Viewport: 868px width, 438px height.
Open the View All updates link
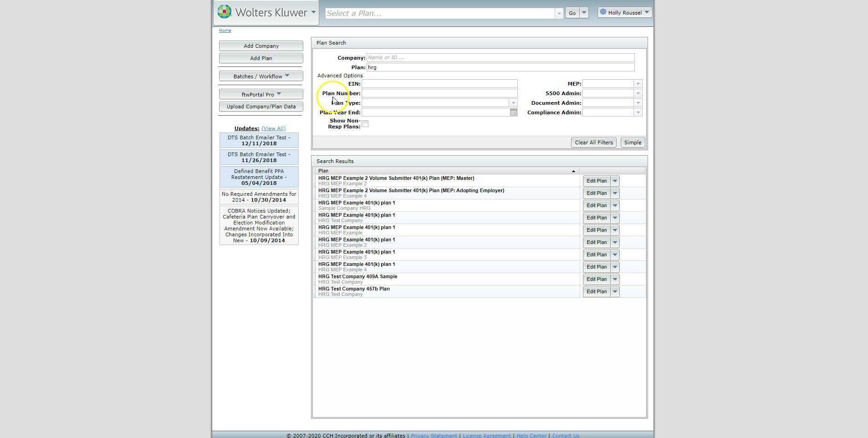pyautogui.click(x=273, y=128)
